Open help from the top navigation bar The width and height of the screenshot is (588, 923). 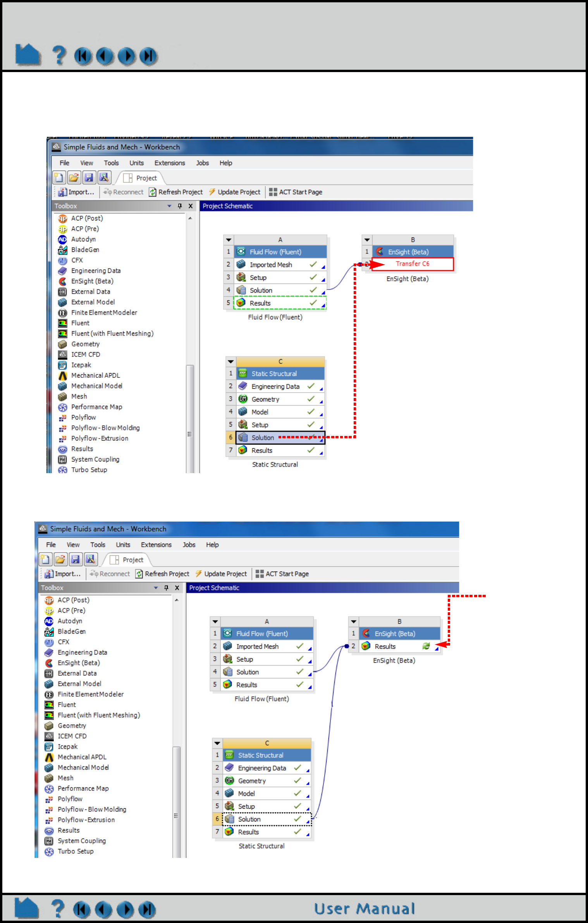tap(59, 55)
